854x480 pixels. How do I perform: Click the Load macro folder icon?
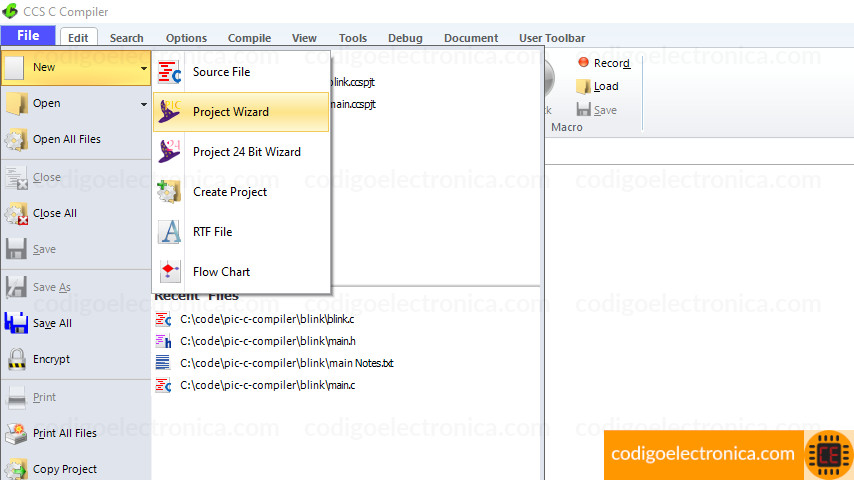click(583, 86)
